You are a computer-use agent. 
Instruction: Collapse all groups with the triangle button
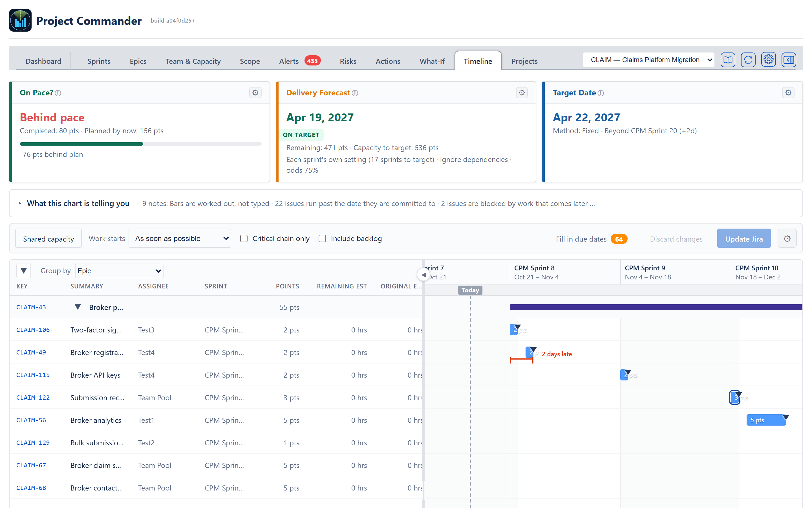point(23,271)
